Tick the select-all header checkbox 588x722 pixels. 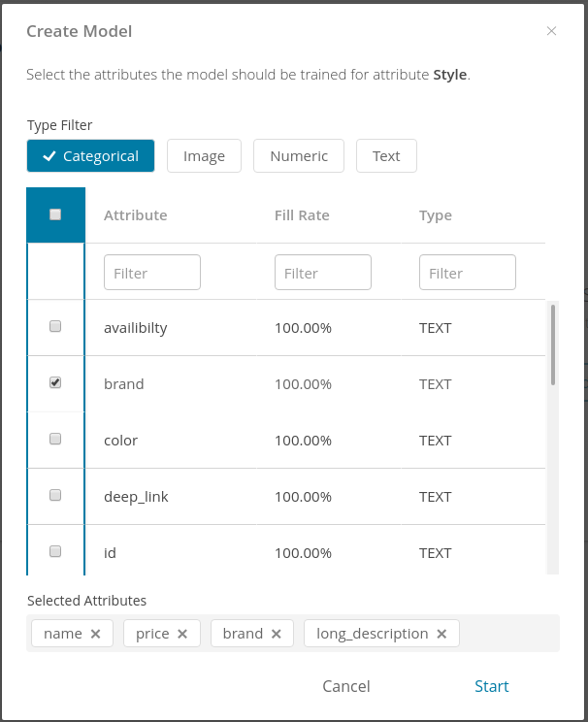55,214
